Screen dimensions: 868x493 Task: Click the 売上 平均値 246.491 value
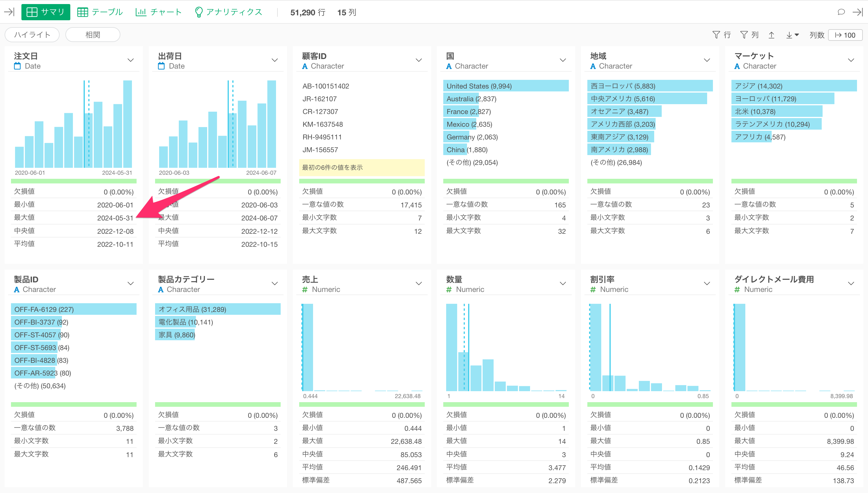point(409,468)
